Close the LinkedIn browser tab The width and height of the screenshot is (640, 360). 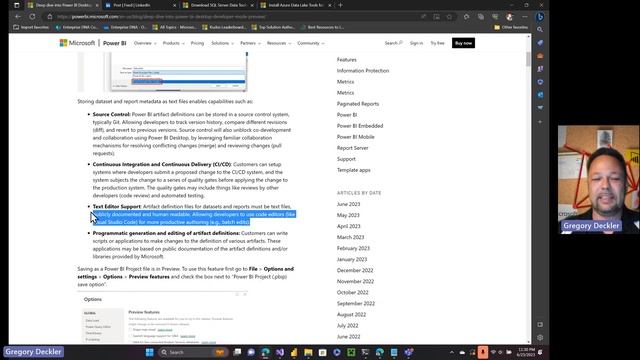click(x=175, y=5)
